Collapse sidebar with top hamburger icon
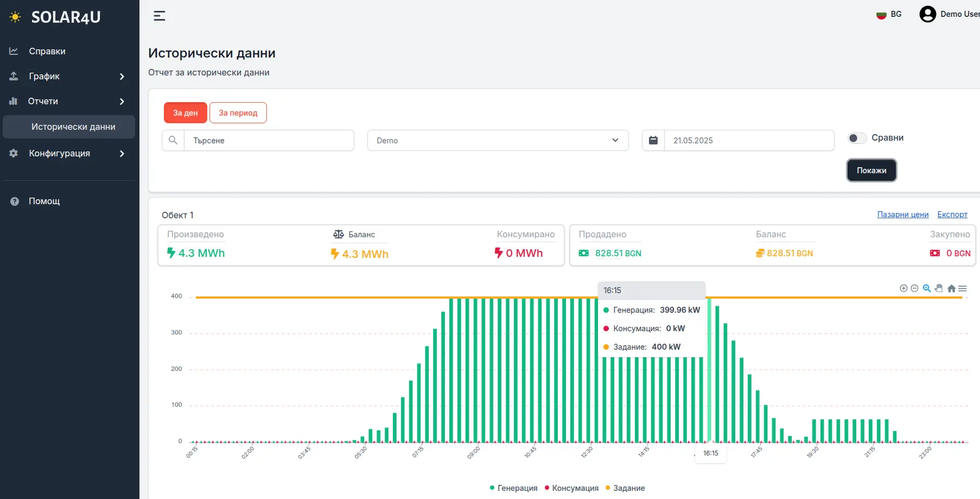 (x=160, y=16)
